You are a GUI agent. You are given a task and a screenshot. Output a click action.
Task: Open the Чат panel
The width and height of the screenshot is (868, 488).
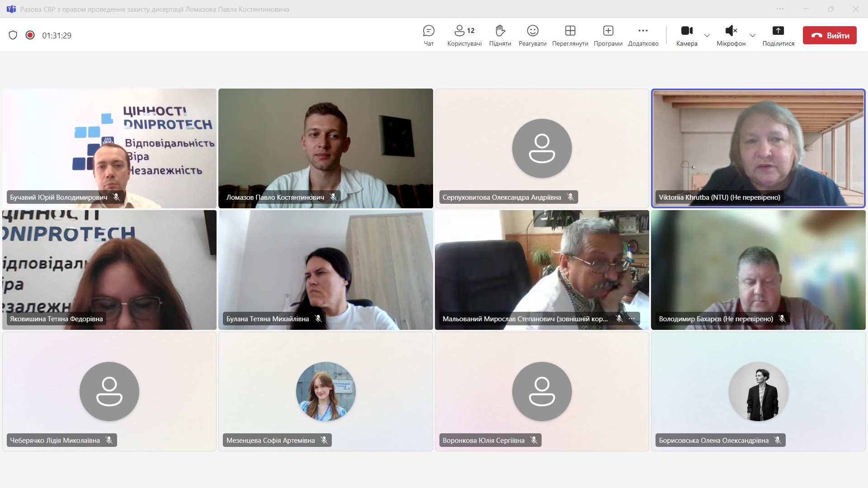point(428,35)
